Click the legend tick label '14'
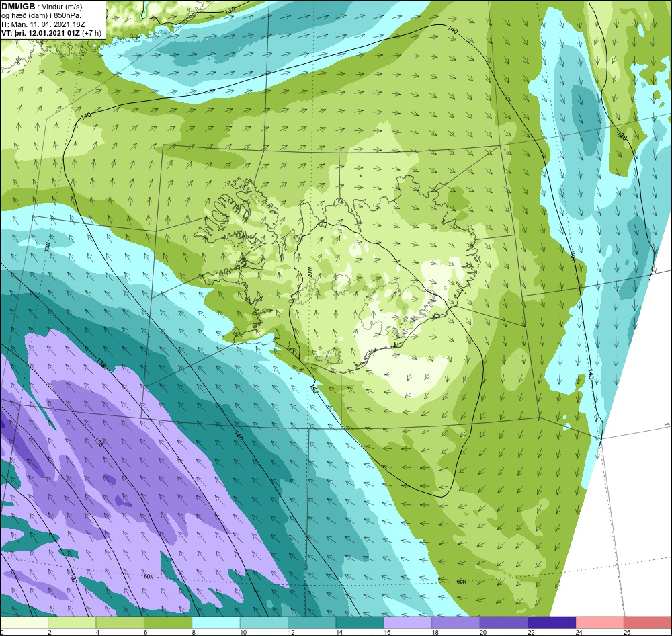The image size is (672, 636). (x=339, y=632)
